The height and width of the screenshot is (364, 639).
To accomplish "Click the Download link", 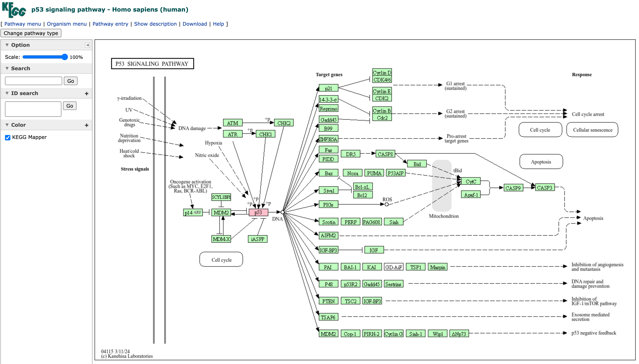I will click(194, 24).
